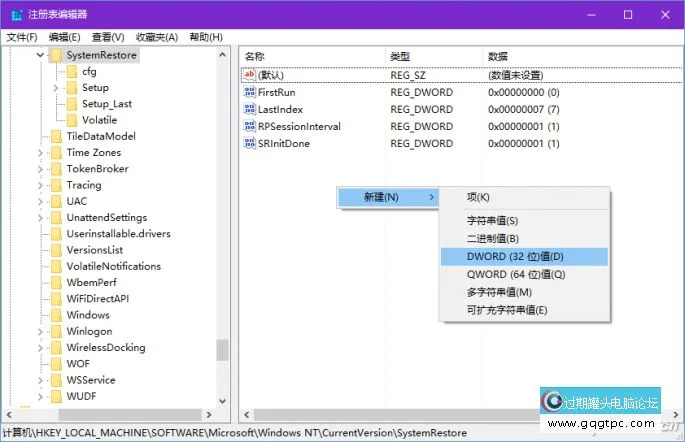Image resolution: width=685 pixels, height=442 pixels.
Task: Click the tree pane scroll down arrow
Action: click(222, 401)
